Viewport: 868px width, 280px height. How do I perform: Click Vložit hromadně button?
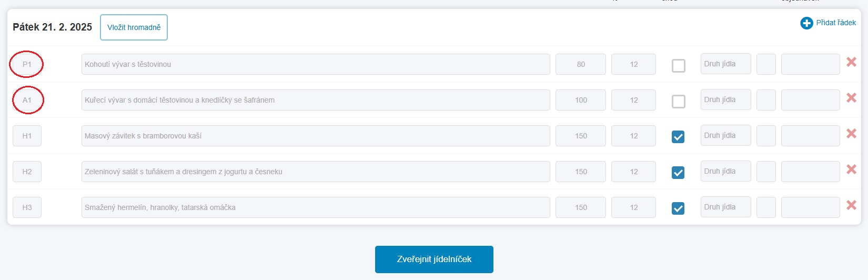coord(134,27)
